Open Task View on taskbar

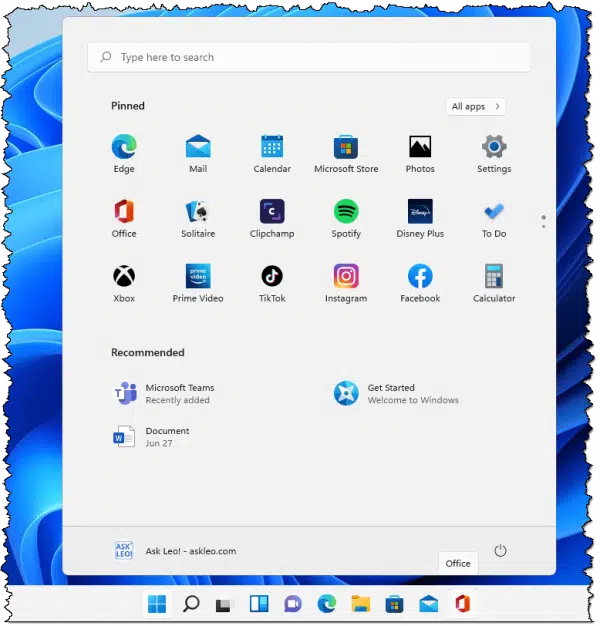click(223, 604)
